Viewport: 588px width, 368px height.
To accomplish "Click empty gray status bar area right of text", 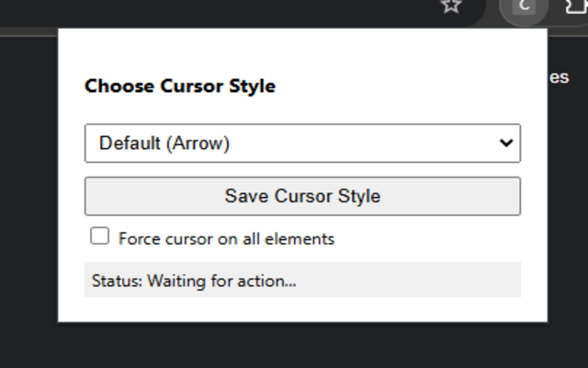I will tap(408, 280).
